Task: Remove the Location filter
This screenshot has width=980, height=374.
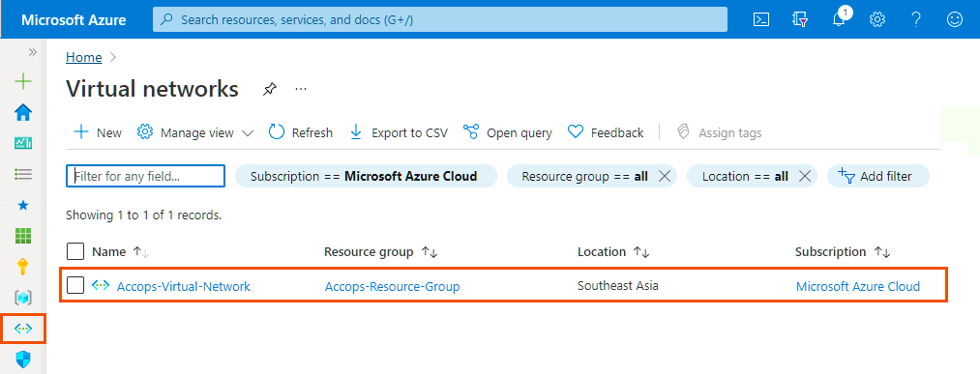Action: point(804,176)
